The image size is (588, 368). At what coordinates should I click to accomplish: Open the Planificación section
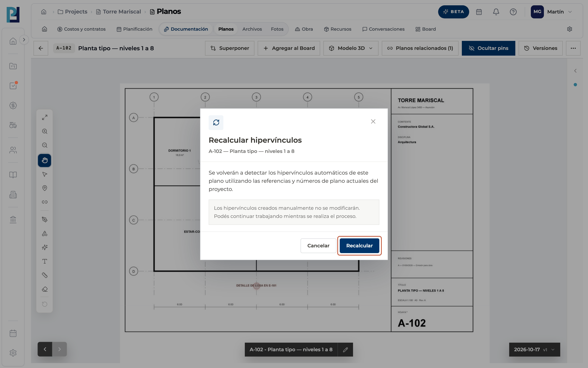[x=134, y=29]
